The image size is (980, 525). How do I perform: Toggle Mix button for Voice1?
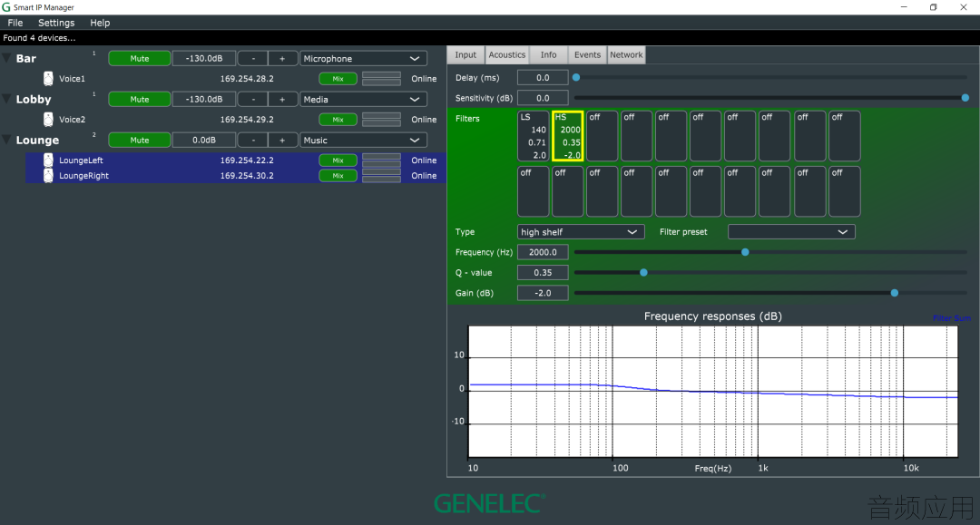(x=338, y=79)
